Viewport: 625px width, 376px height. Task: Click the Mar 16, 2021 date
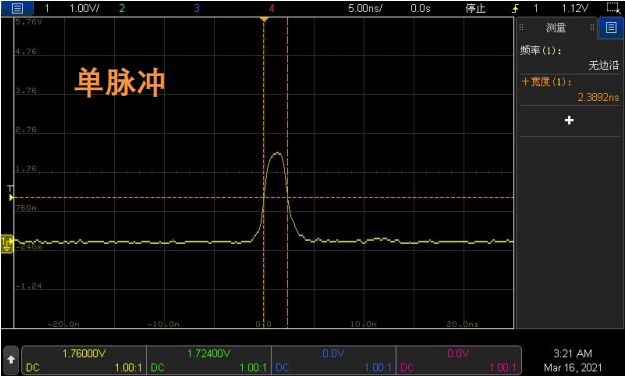click(x=573, y=367)
